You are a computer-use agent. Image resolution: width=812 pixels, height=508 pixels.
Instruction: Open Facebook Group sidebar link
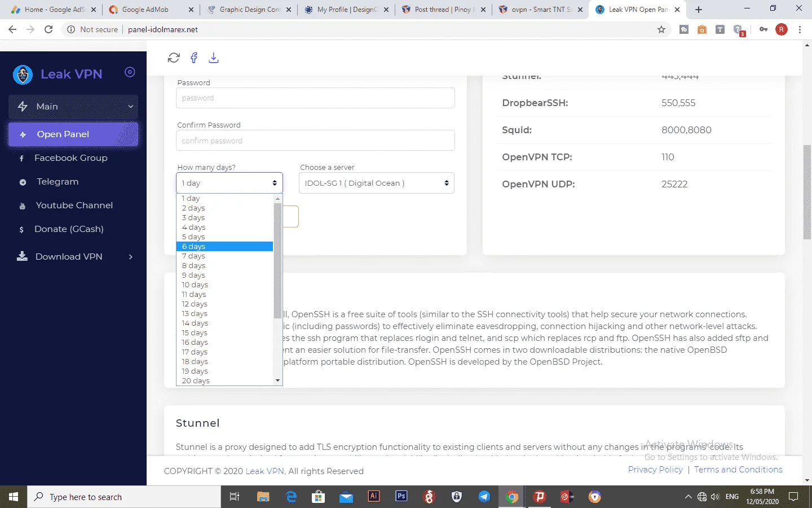point(71,158)
